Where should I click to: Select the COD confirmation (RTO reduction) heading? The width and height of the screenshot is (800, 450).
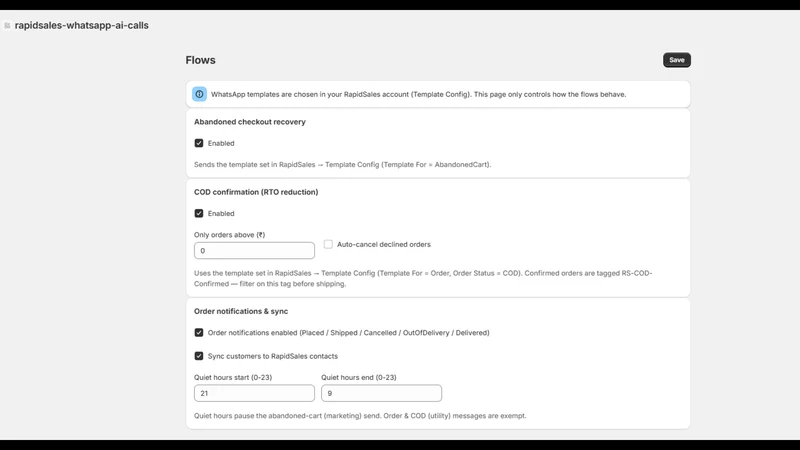coord(256,192)
